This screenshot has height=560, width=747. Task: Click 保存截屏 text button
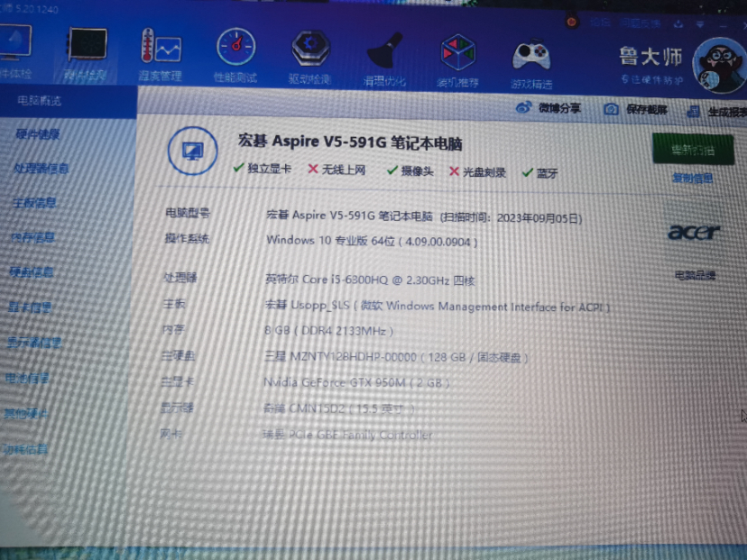point(647,110)
